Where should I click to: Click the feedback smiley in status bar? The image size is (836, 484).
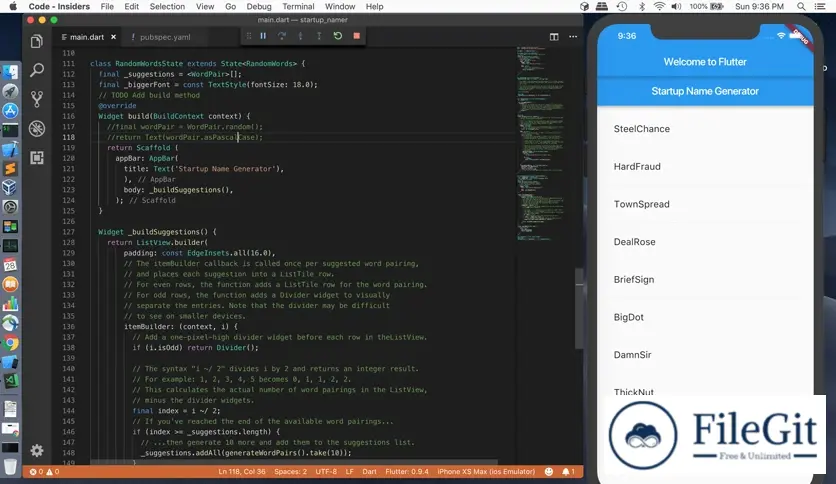[549, 472]
